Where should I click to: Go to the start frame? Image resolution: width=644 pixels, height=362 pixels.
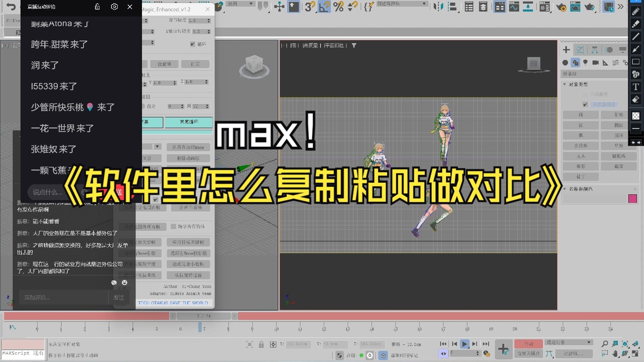click(x=443, y=344)
